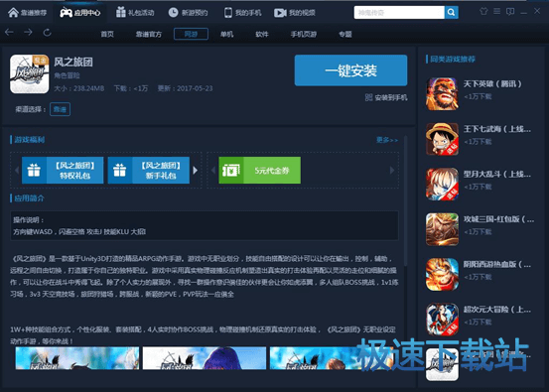Click the 型月大乱斗 title text
The height and width of the screenshot is (392, 549).
pos(497,175)
